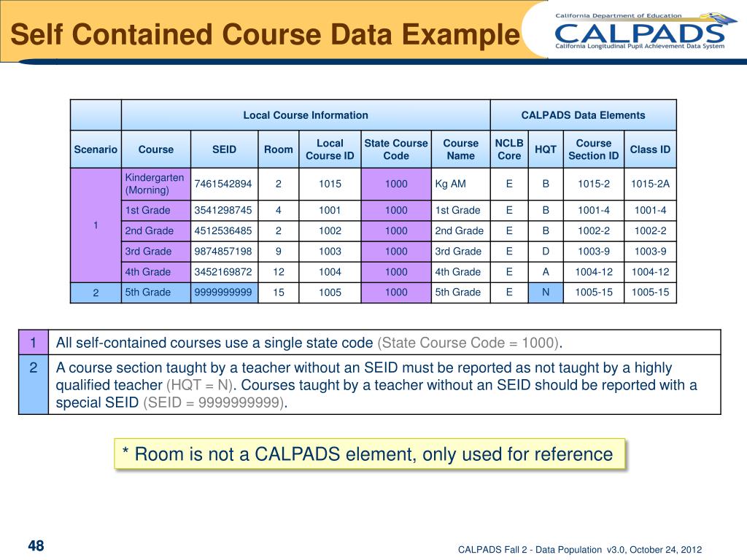Select Course Section ID 1003-9
The width and height of the screenshot is (747, 560).
[594, 252]
